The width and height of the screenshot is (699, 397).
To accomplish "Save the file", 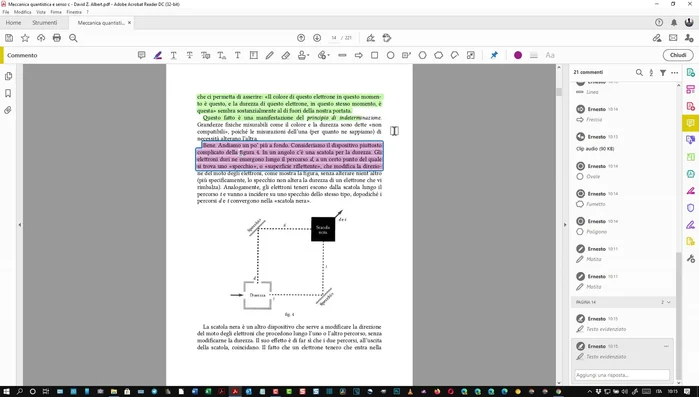I will click(x=9, y=38).
